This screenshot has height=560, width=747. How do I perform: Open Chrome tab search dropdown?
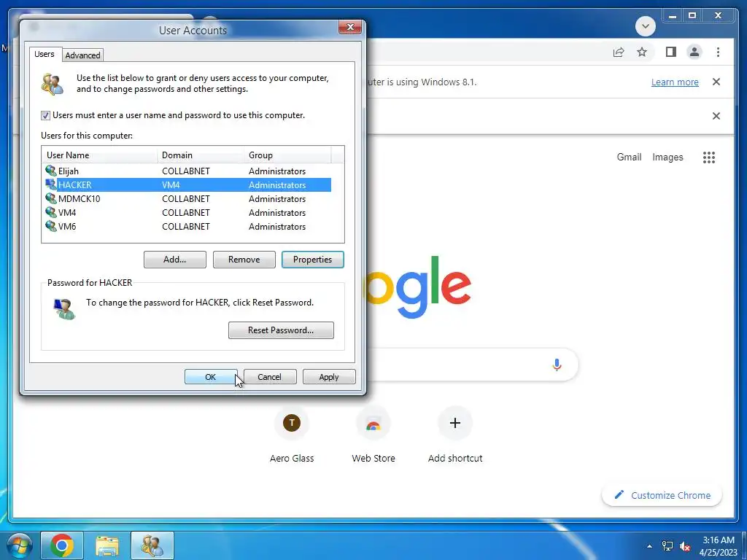click(x=646, y=26)
